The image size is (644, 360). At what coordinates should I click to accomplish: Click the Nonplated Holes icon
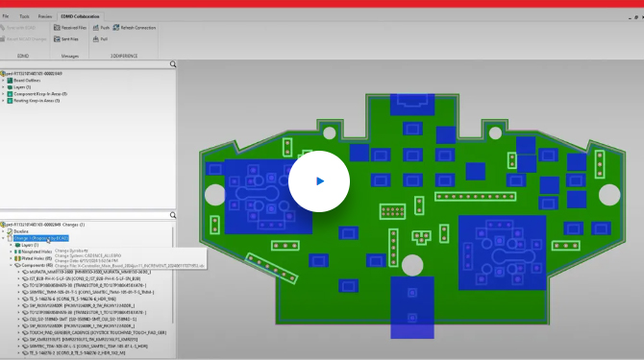17,252
